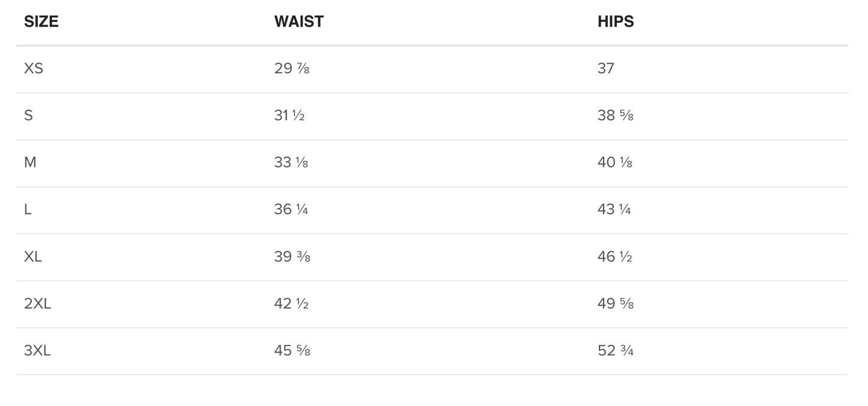Image resolution: width=868 pixels, height=406 pixels.
Task: Click the XL waist value 39 ⅜
Action: coord(292,257)
